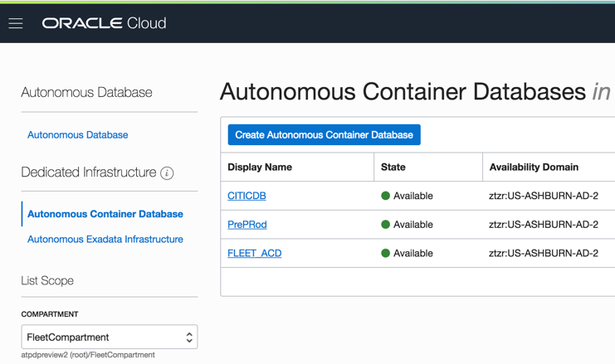Click the Oracle Cloud logo
Image resolution: width=615 pixels, height=364 pixels.
coord(104,23)
